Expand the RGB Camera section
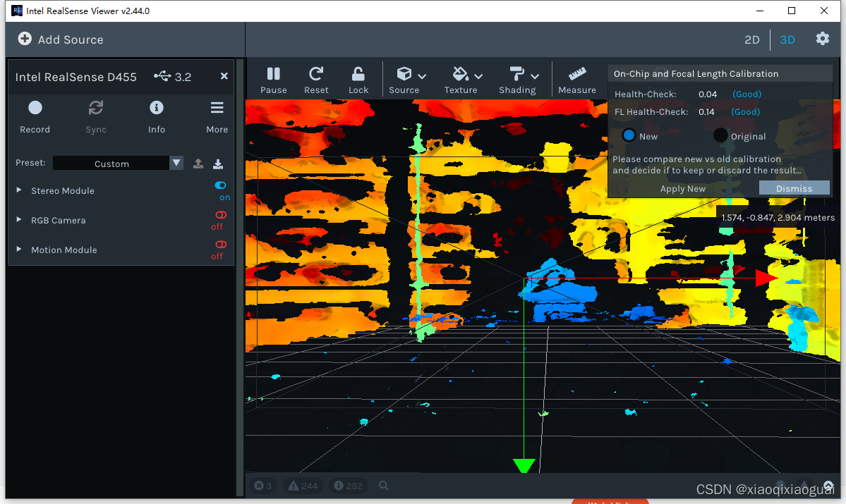Screen dimensions: 846x504 (19, 220)
